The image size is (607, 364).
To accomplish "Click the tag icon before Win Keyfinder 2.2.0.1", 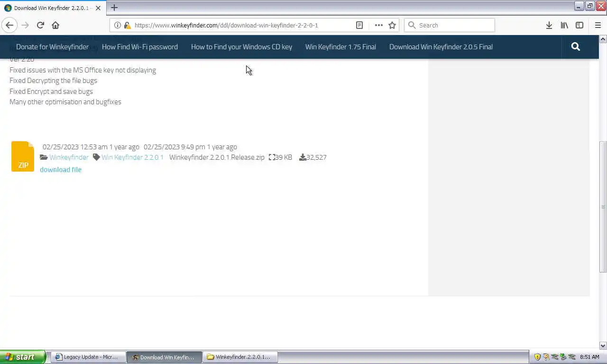I will 96,157.
